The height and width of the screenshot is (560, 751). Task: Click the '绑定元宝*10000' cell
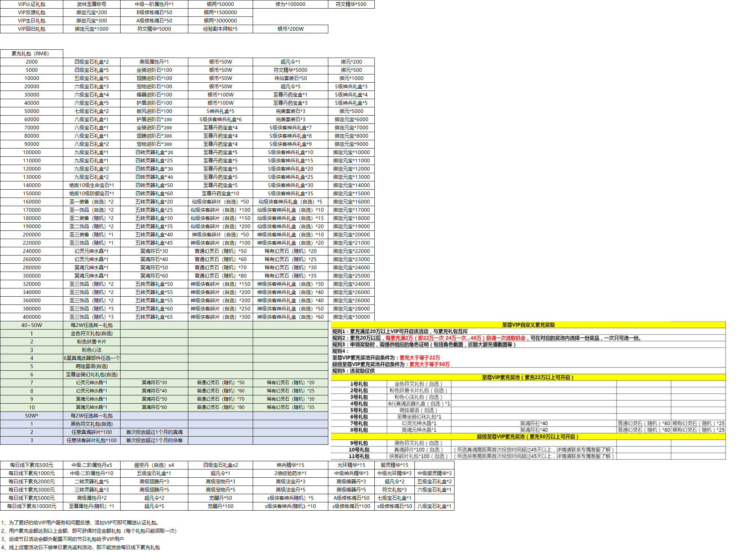351,152
